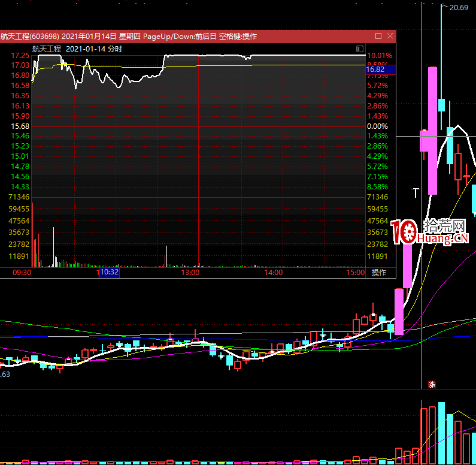Screen dimensions: 476x465
Task: Toggle the side panel icon above the intraday chart
Action: coord(360,49)
